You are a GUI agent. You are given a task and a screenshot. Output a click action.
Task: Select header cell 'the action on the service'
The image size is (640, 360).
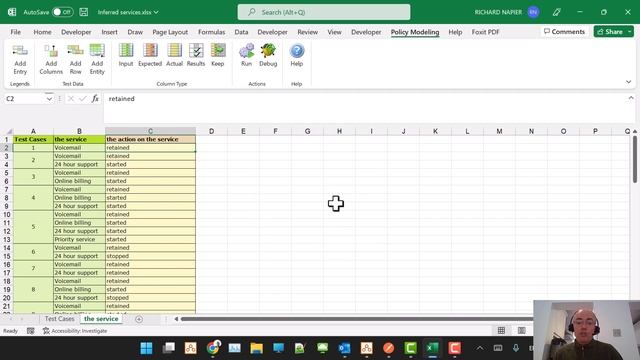pos(151,139)
